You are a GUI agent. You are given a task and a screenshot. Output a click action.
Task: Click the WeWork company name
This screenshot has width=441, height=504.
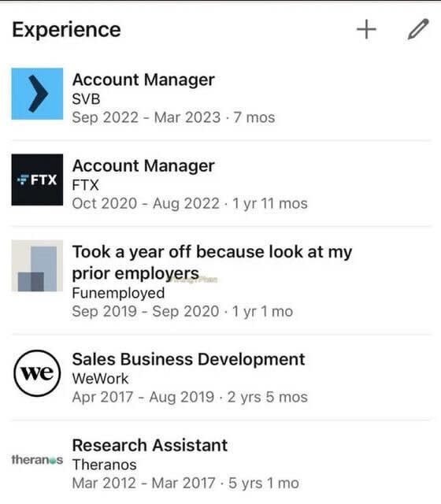pyautogui.click(x=100, y=379)
